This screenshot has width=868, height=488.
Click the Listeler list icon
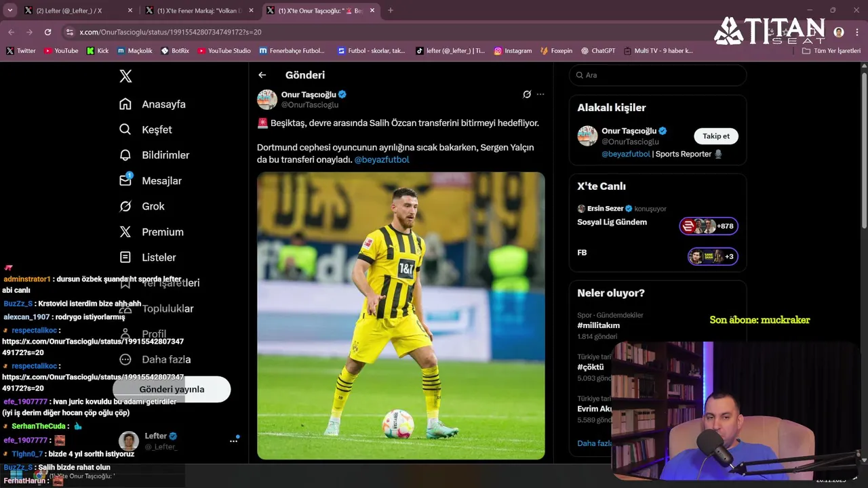(x=125, y=258)
